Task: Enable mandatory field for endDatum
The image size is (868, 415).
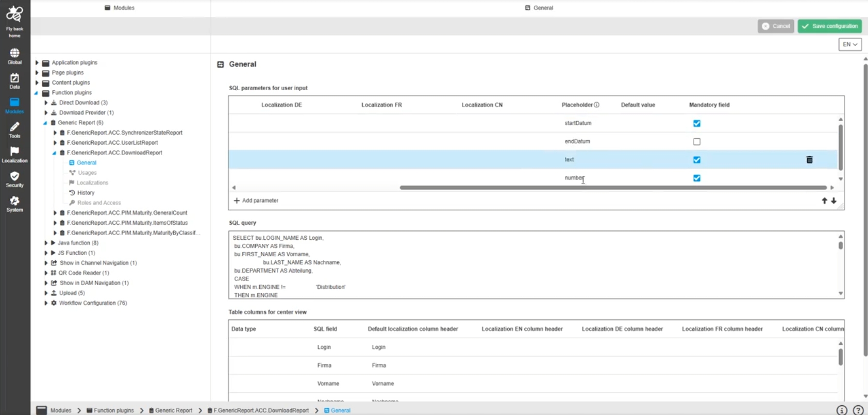Action: point(697,141)
